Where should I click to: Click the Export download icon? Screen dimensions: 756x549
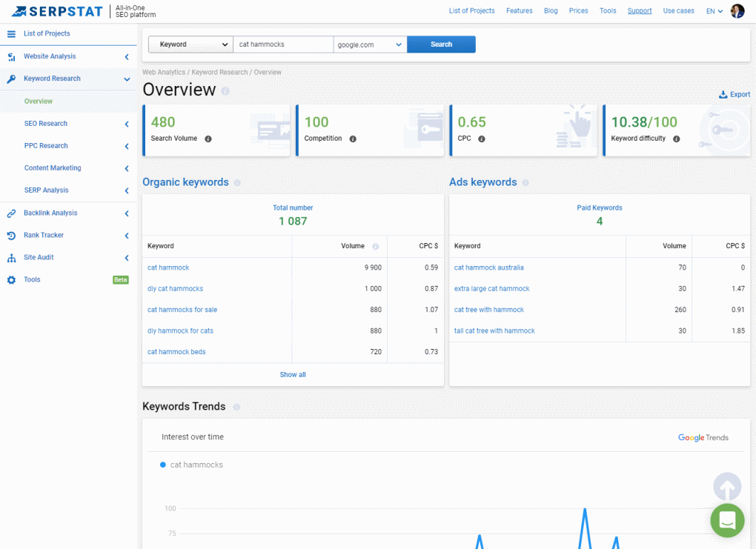coord(723,95)
